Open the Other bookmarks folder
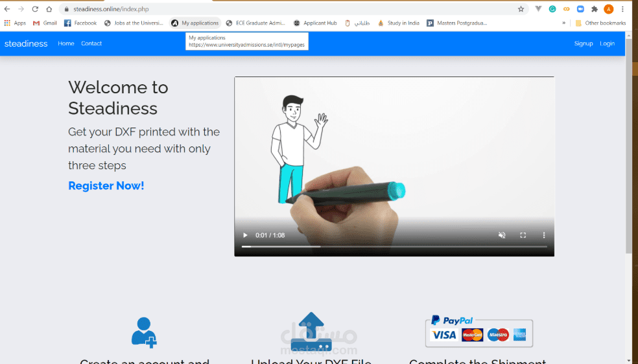This screenshot has height=364, width=638. point(600,23)
